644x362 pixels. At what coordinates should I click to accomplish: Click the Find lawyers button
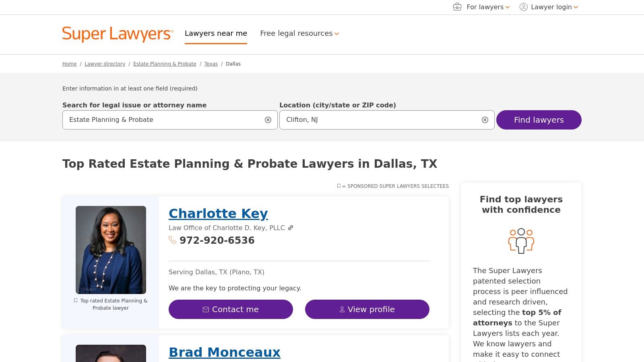539,119
